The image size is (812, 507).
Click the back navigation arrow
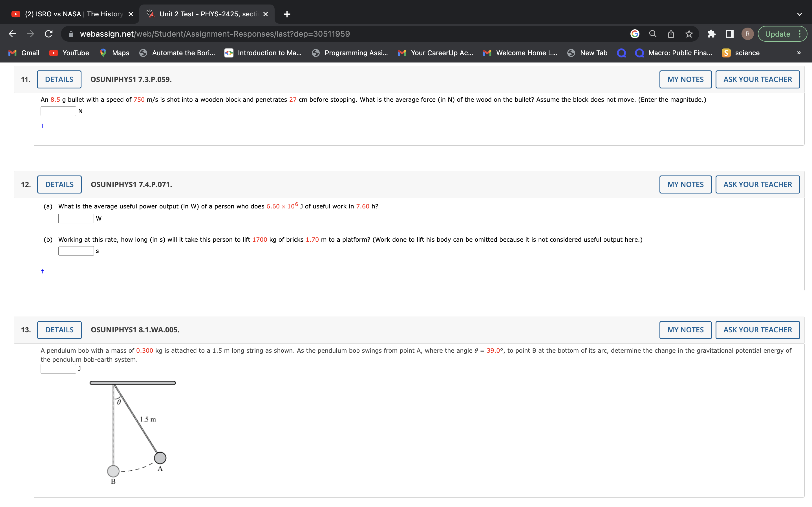12,34
